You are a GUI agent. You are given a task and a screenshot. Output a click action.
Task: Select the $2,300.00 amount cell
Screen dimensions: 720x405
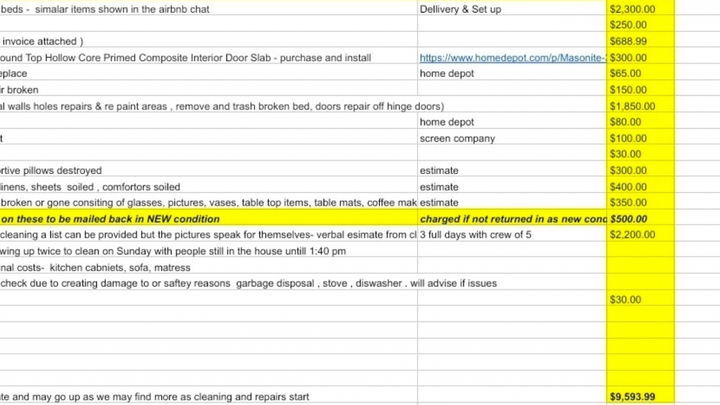(640, 9)
